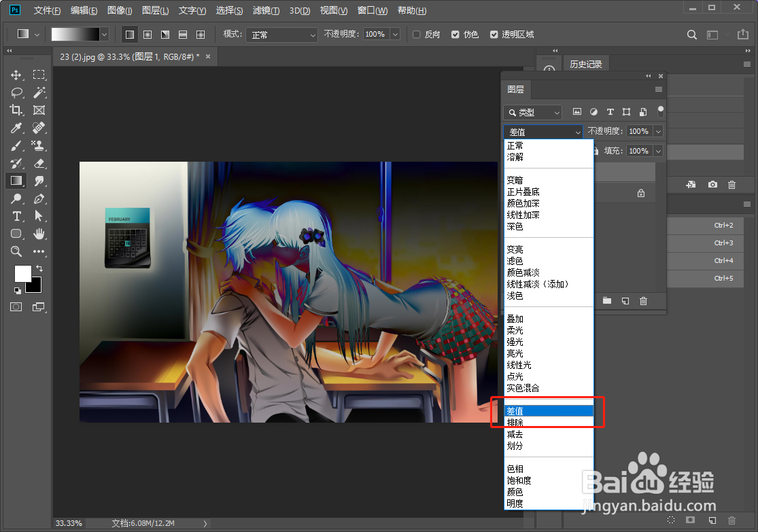Open the 文件(F) menu
The width and height of the screenshot is (758, 532).
tap(47, 10)
